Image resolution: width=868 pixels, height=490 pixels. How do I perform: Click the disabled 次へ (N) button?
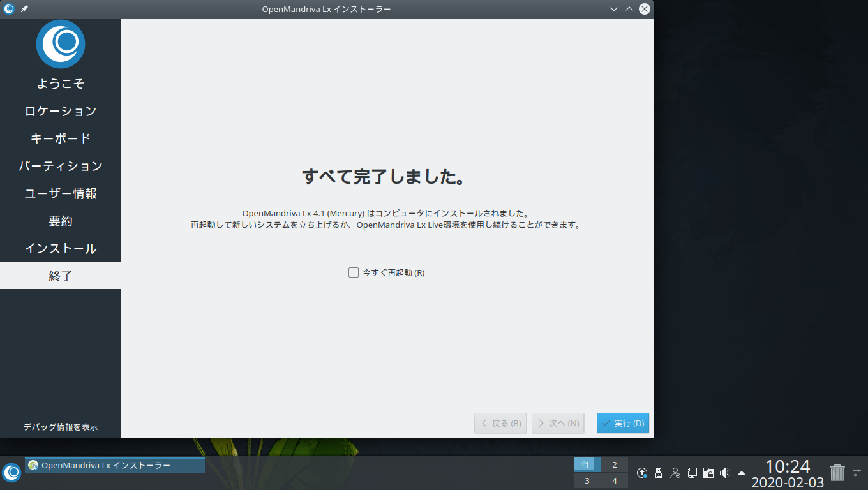pyautogui.click(x=558, y=423)
